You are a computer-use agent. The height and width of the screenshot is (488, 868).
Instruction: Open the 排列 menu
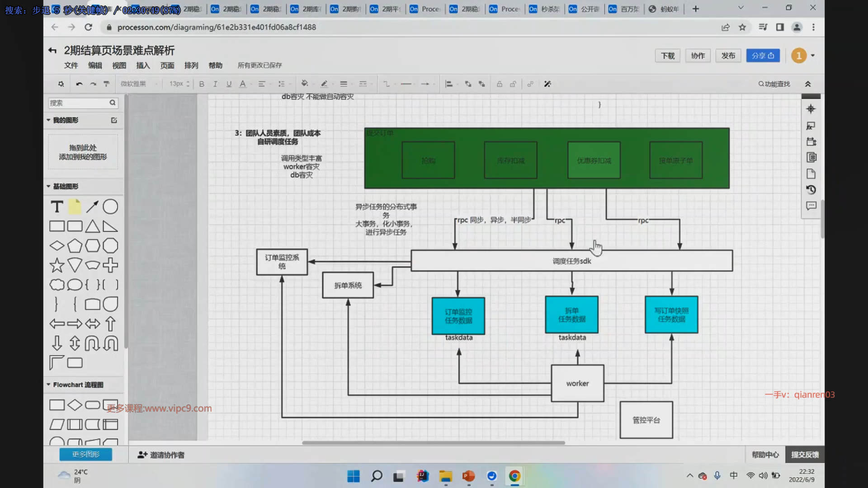point(191,66)
